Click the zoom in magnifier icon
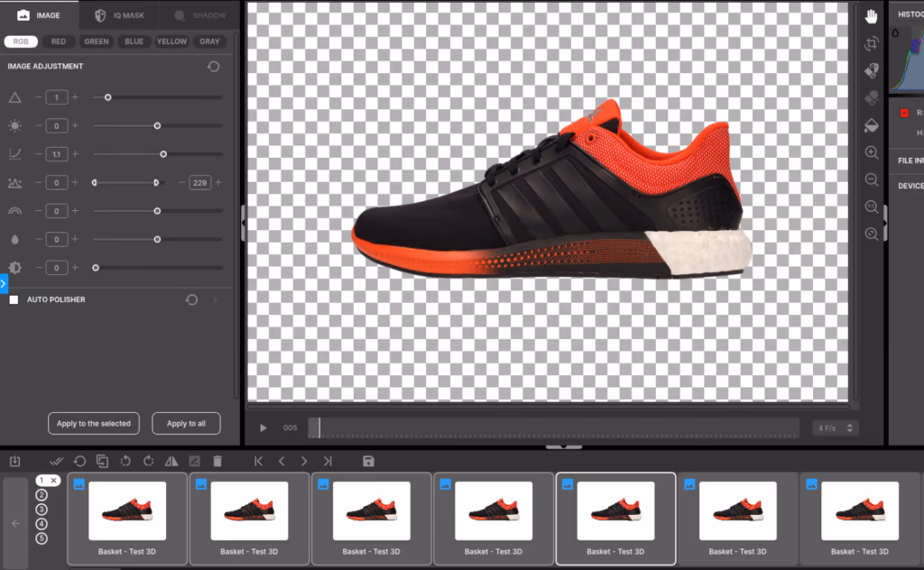The image size is (924, 570). (872, 152)
